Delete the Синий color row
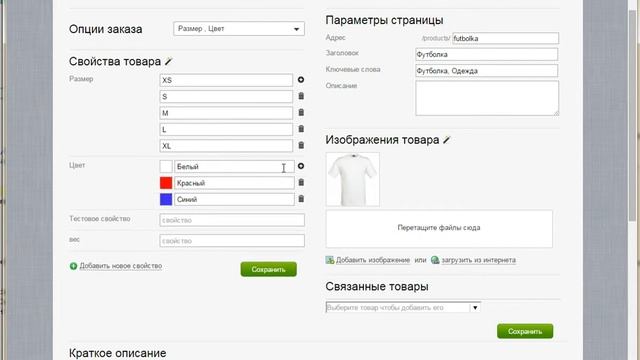 click(x=301, y=199)
